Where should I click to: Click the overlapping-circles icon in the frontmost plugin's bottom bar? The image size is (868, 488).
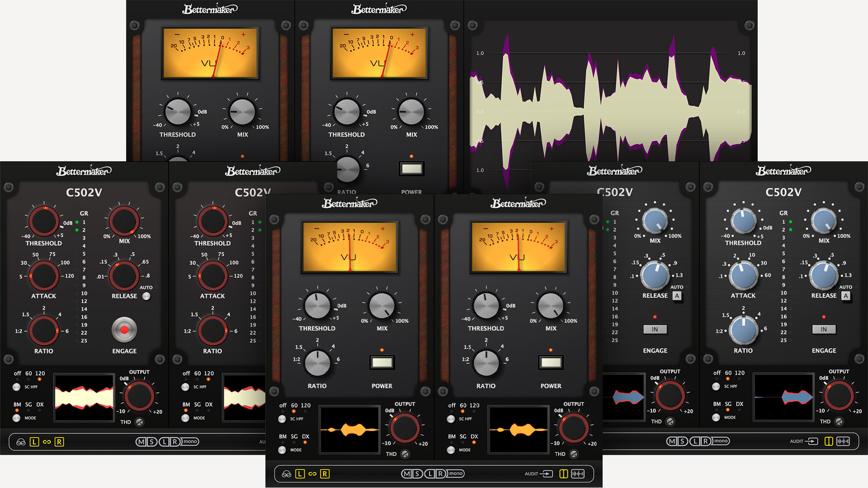tap(287, 474)
